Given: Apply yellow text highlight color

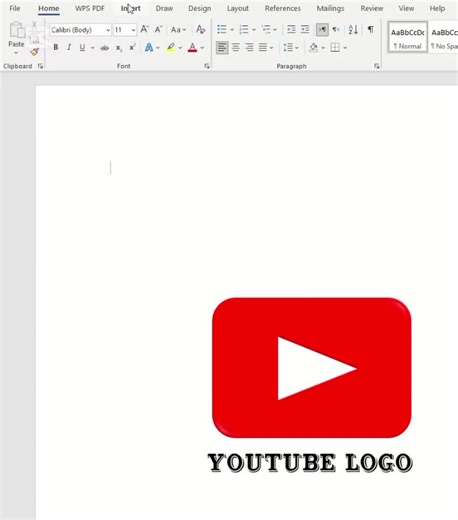Looking at the screenshot, I should 171,48.
